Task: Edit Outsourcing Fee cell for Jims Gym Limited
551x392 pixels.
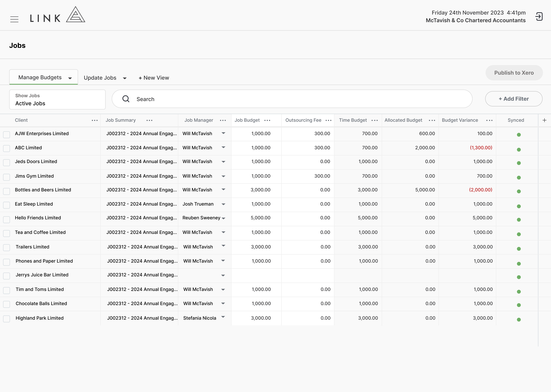Action: [x=308, y=176]
